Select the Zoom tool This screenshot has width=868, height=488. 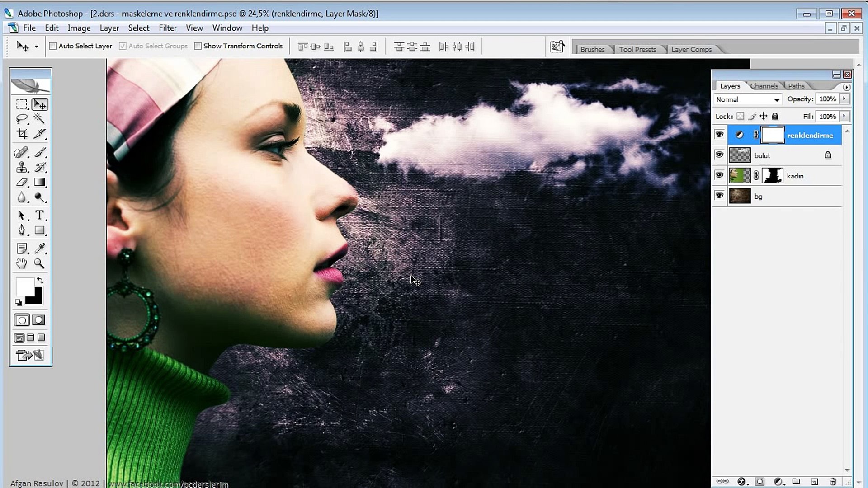coord(39,263)
